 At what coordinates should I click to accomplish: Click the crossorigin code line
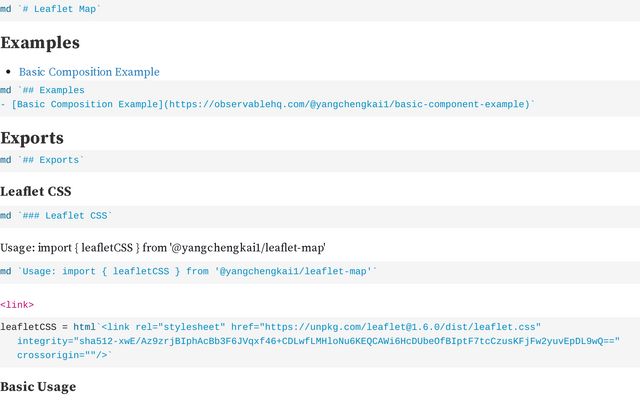point(64,355)
